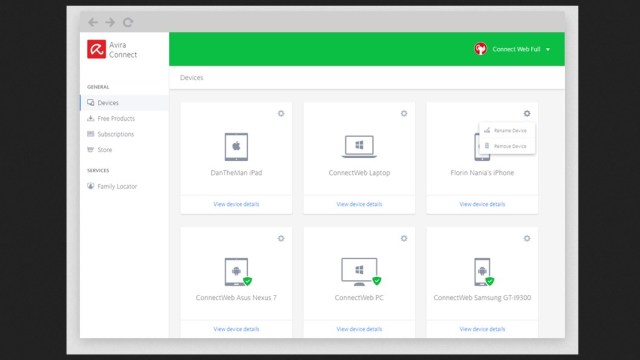Viewport: 640px width, 360px height.
Task: Click the Family Locator icon
Action: (x=91, y=186)
